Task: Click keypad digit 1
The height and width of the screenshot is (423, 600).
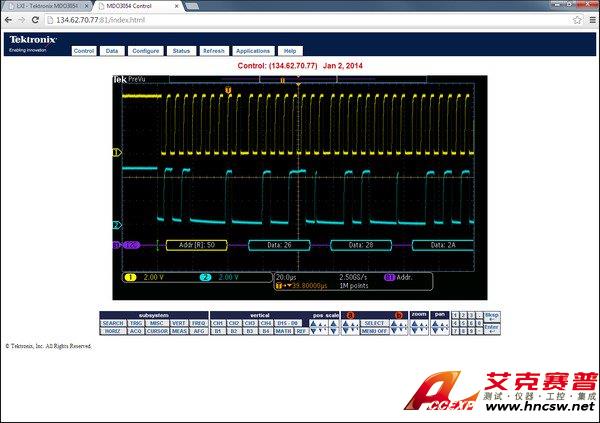Action: (455, 315)
